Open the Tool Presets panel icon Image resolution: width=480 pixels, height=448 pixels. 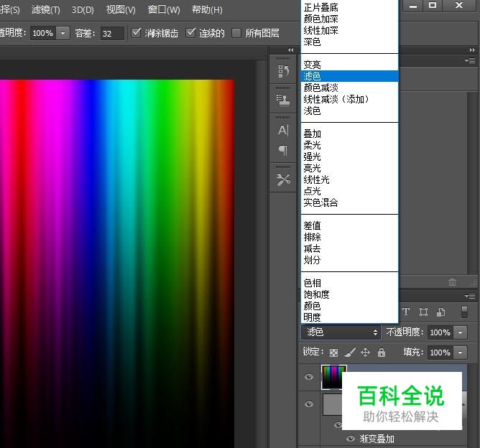[x=283, y=179]
